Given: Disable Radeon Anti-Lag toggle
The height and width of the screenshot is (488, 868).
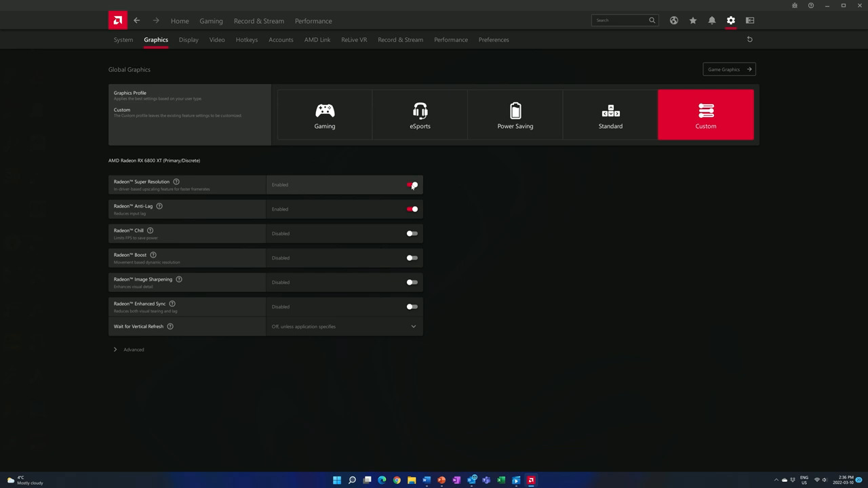Looking at the screenshot, I should (412, 209).
